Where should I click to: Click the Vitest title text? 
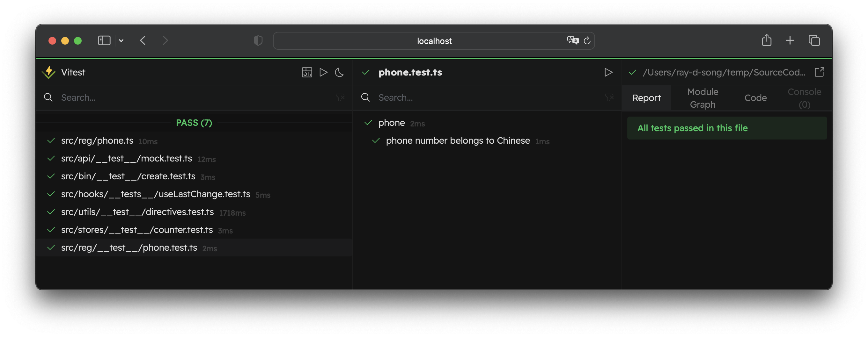pyautogui.click(x=73, y=72)
